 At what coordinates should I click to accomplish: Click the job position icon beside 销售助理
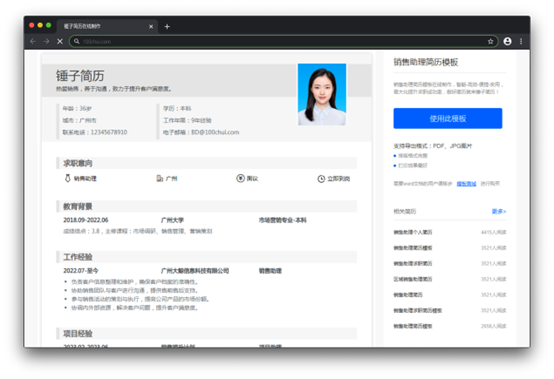[67, 178]
